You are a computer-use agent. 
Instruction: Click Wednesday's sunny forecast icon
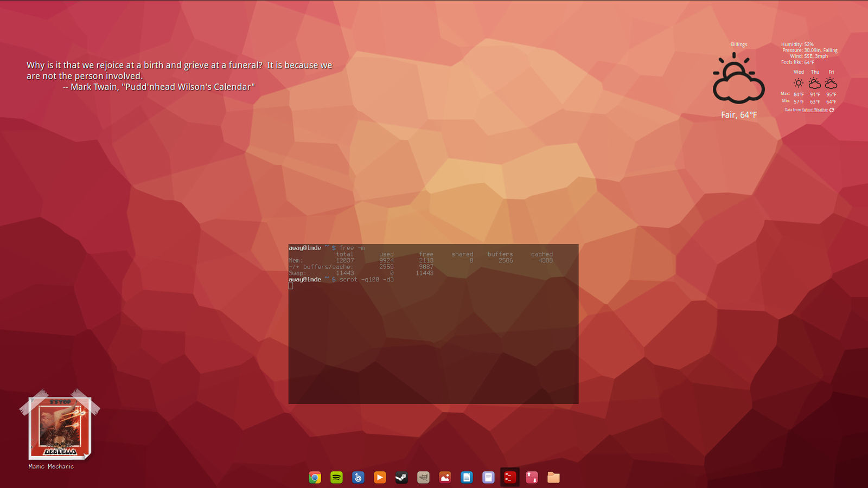click(x=799, y=83)
